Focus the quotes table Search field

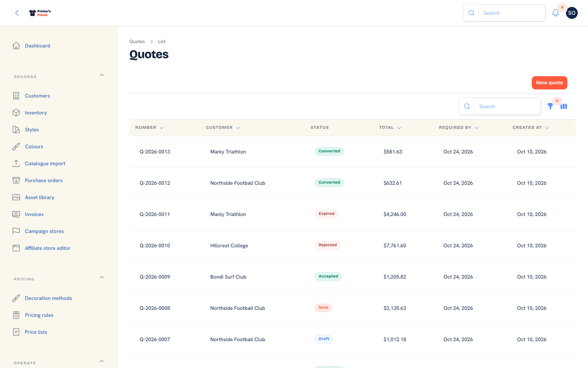[507, 106]
